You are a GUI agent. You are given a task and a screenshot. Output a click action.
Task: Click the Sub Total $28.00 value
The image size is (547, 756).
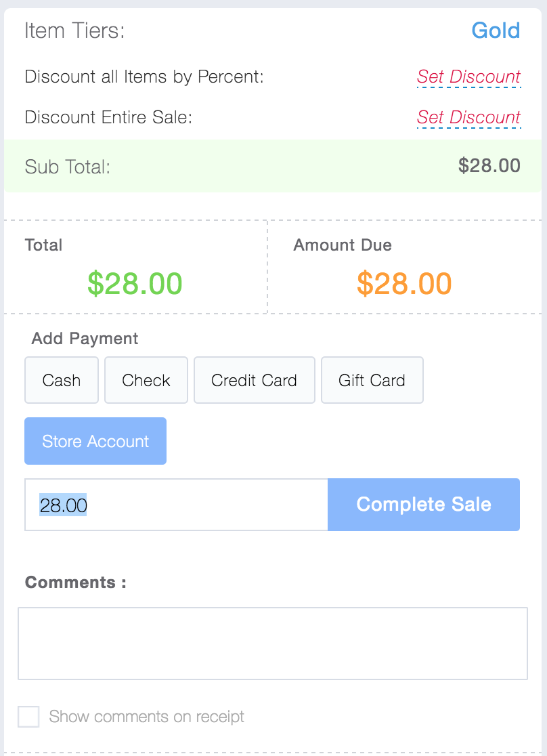click(x=489, y=166)
